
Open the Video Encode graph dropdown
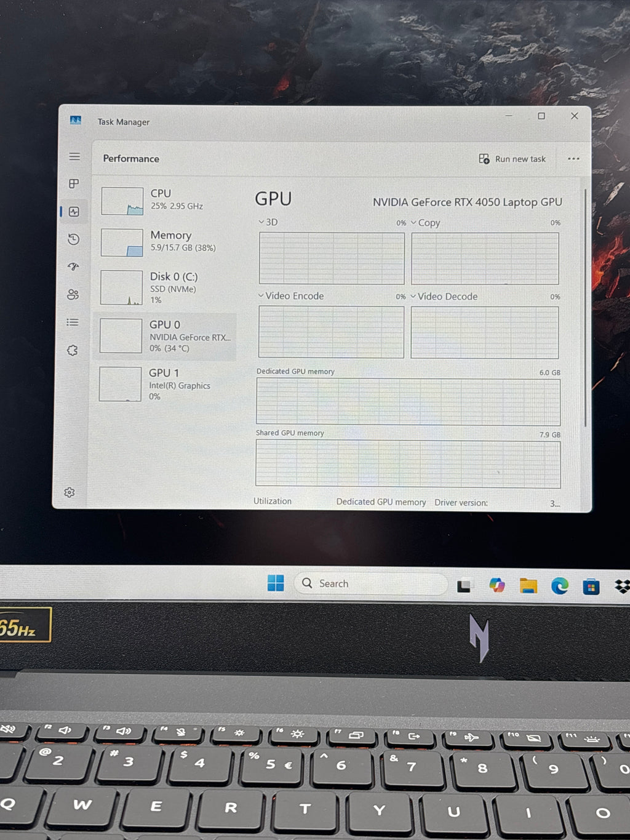coord(290,296)
